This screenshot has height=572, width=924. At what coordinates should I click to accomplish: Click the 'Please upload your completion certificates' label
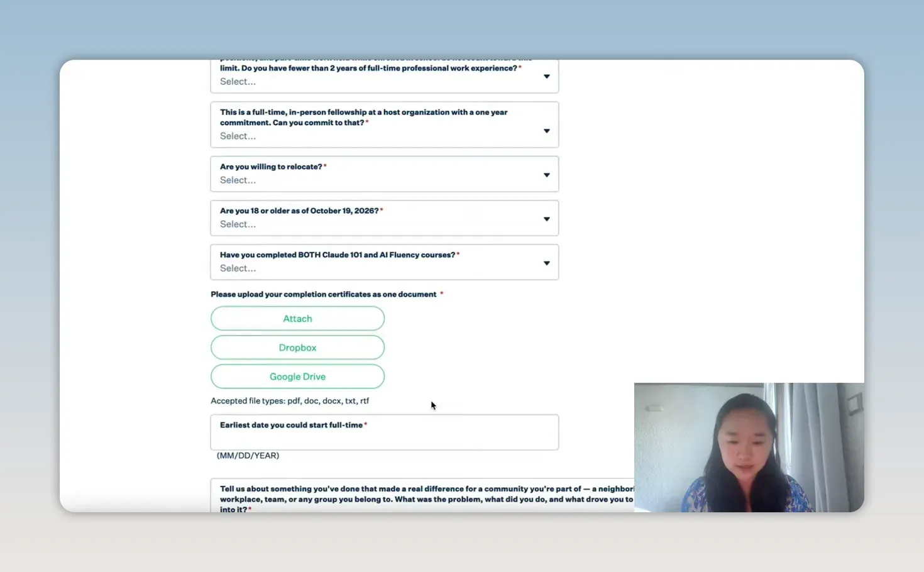(324, 294)
